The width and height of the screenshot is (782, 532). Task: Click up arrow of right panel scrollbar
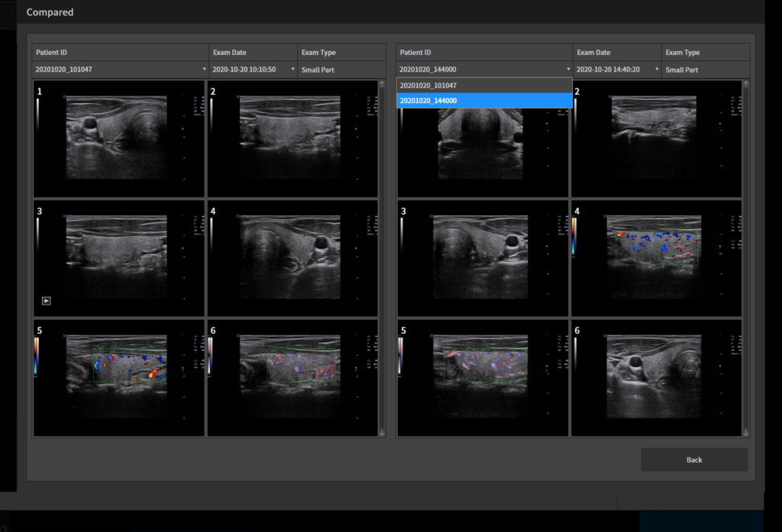coord(746,84)
